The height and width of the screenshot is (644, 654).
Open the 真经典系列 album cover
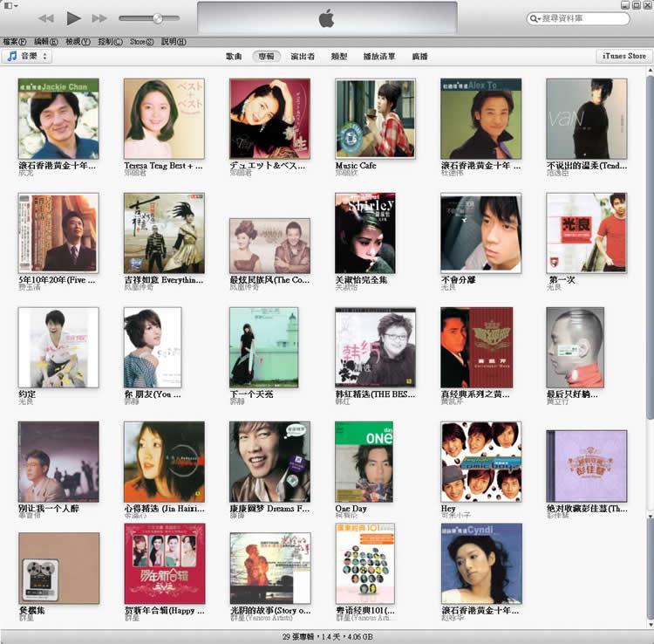click(x=477, y=347)
